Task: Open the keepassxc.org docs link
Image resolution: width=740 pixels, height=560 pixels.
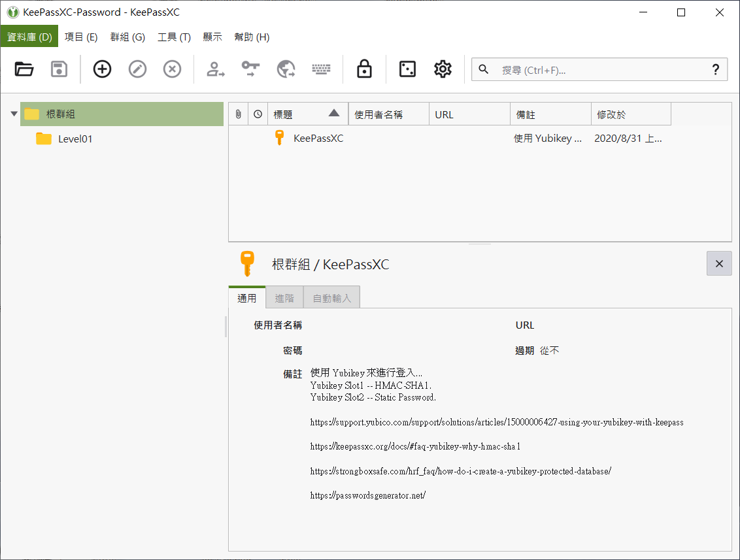Action: [x=415, y=446]
